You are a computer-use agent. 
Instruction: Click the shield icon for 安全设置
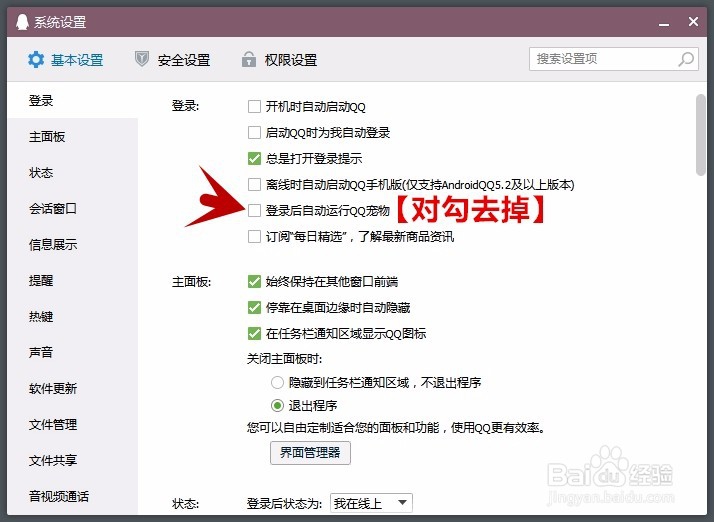[x=142, y=59]
